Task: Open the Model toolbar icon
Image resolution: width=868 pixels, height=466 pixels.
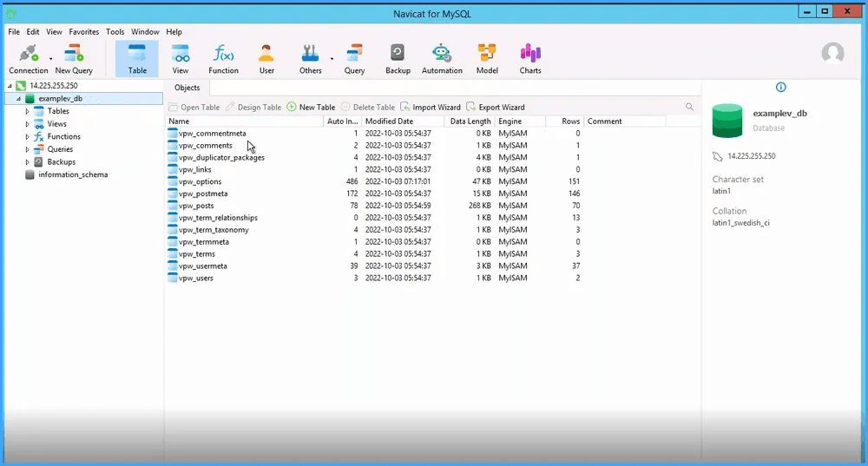Action: 487,59
